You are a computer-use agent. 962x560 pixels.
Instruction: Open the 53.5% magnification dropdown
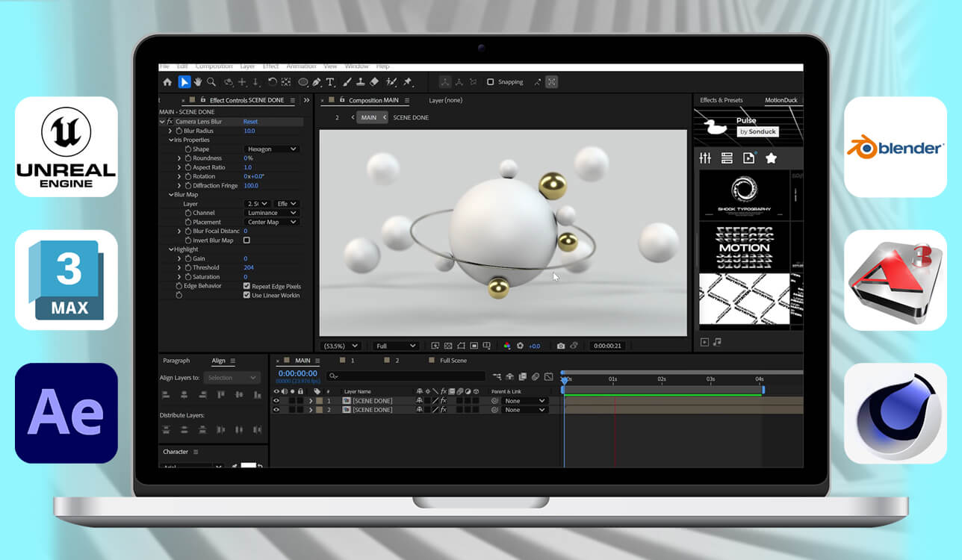point(340,346)
